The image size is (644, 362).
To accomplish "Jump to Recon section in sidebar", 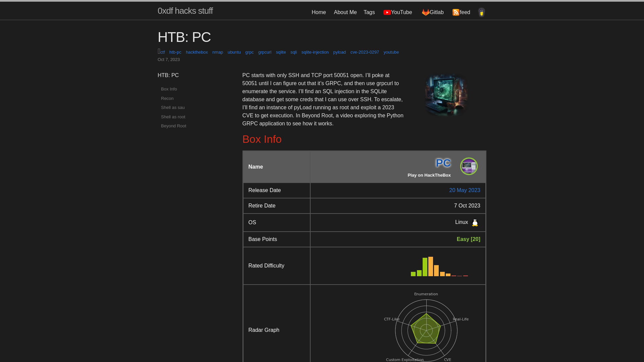I will pos(167,99).
